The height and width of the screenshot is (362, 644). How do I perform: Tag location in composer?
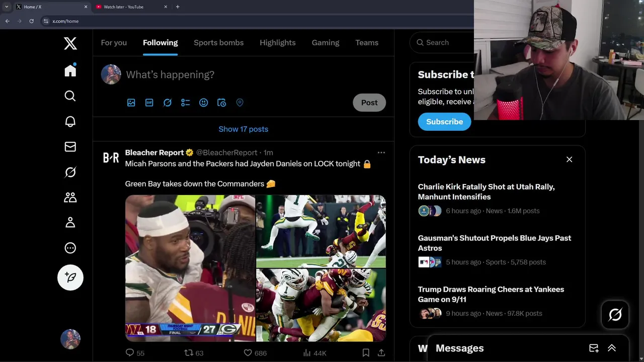tap(240, 103)
